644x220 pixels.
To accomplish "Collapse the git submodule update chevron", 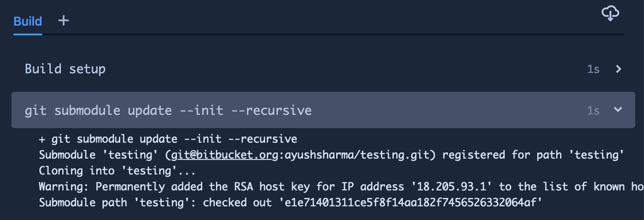I will [618, 110].
